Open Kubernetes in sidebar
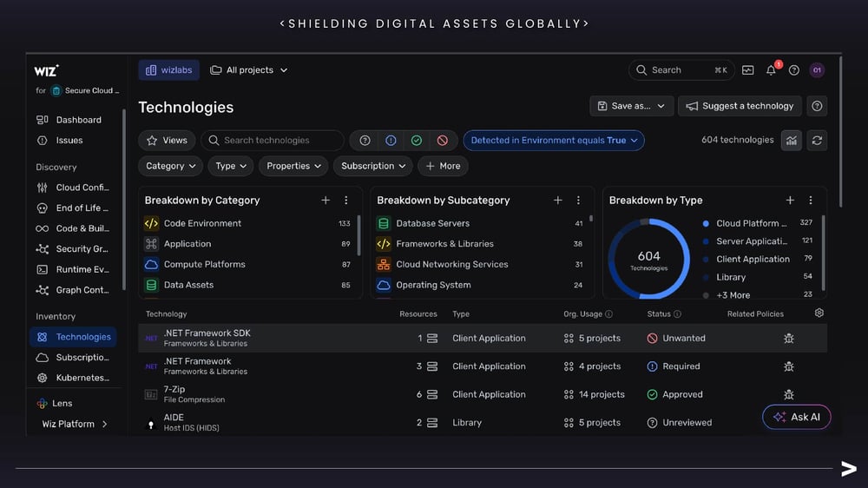868x488 pixels. point(74,378)
